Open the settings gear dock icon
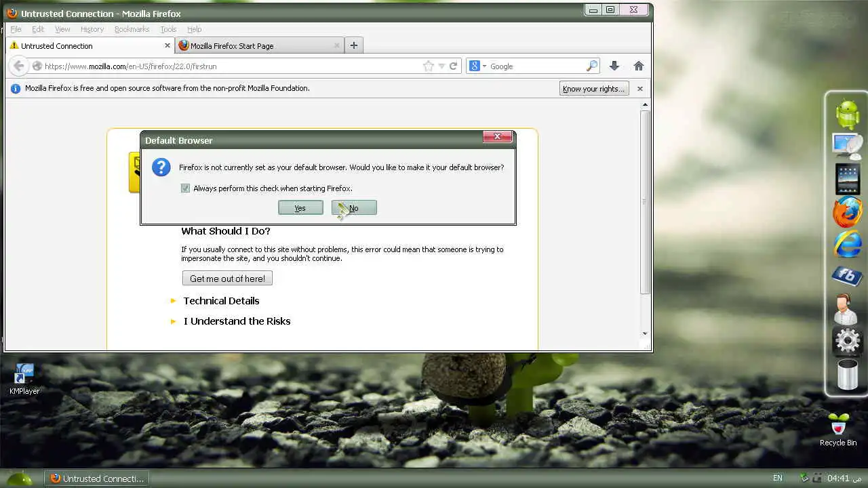Screen dimensions: 868x488 [x=848, y=342]
